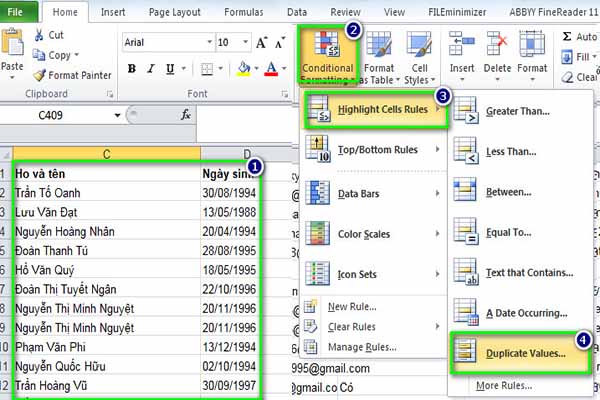Click the Paste clipboard icon
The image size is (600, 400).
pyautogui.click(x=13, y=41)
